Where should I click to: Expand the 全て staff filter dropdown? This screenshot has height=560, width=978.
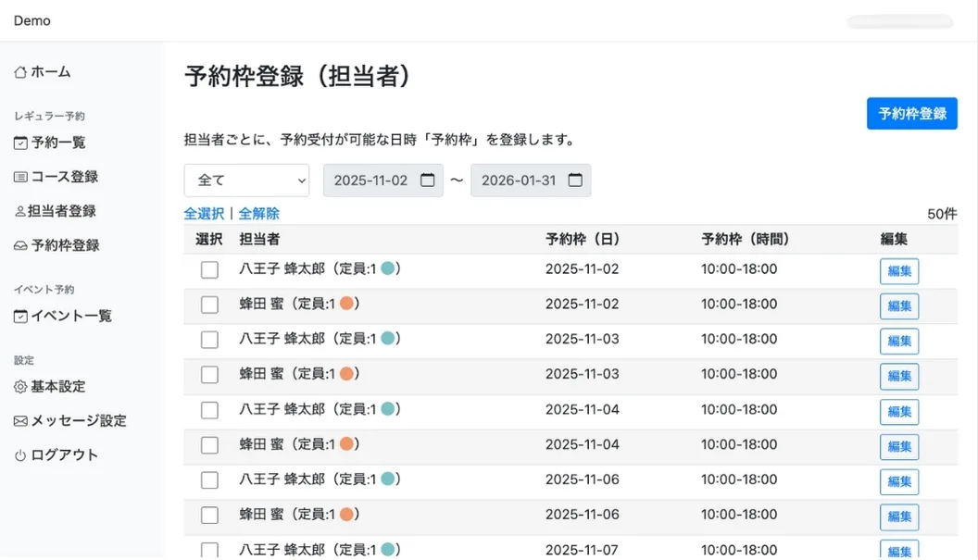tap(246, 180)
